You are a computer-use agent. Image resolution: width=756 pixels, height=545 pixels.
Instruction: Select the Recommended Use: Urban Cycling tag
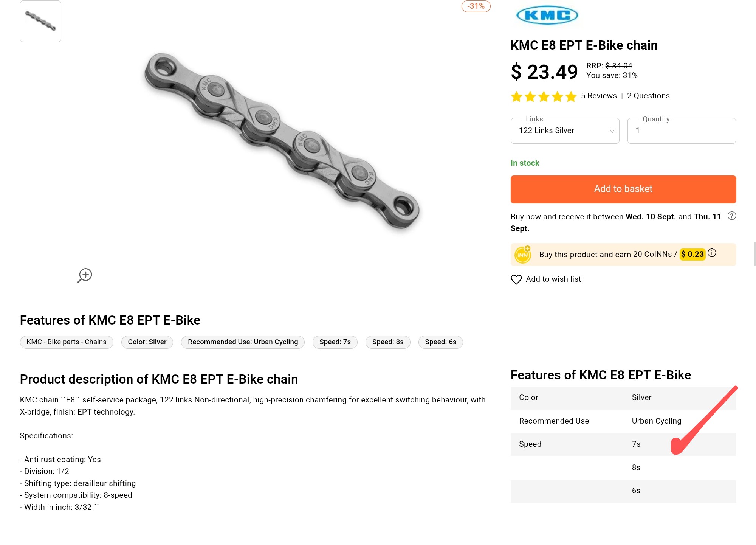pos(243,342)
